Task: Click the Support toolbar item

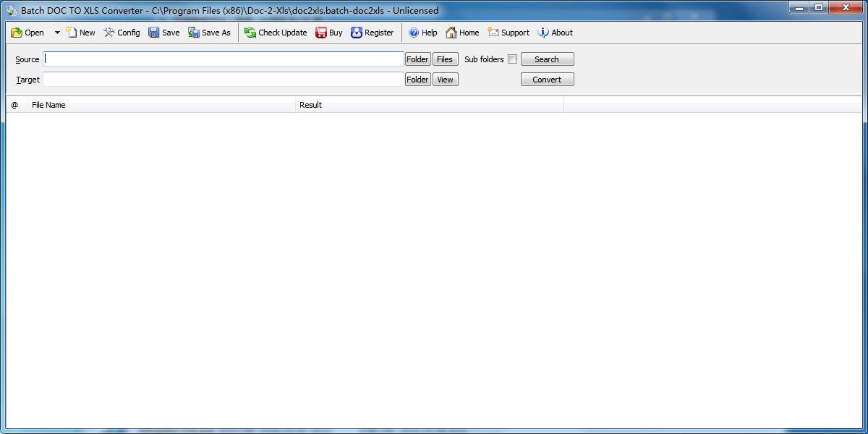Action: pyautogui.click(x=509, y=33)
